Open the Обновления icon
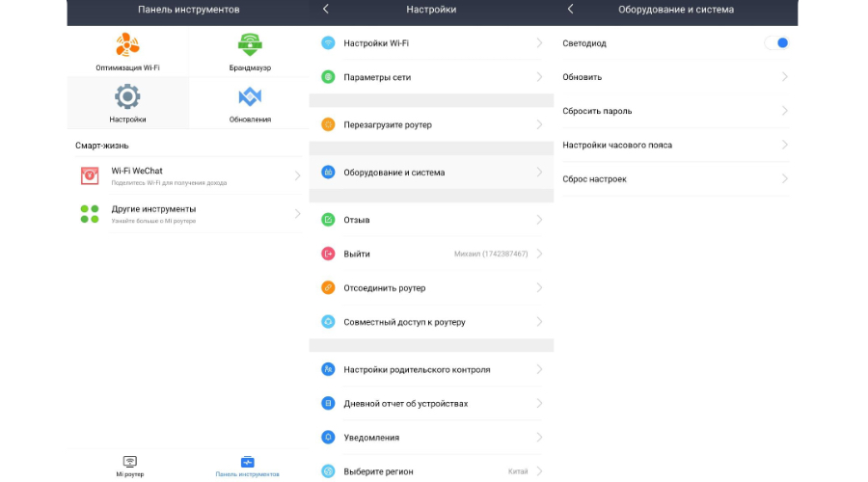 [250, 96]
